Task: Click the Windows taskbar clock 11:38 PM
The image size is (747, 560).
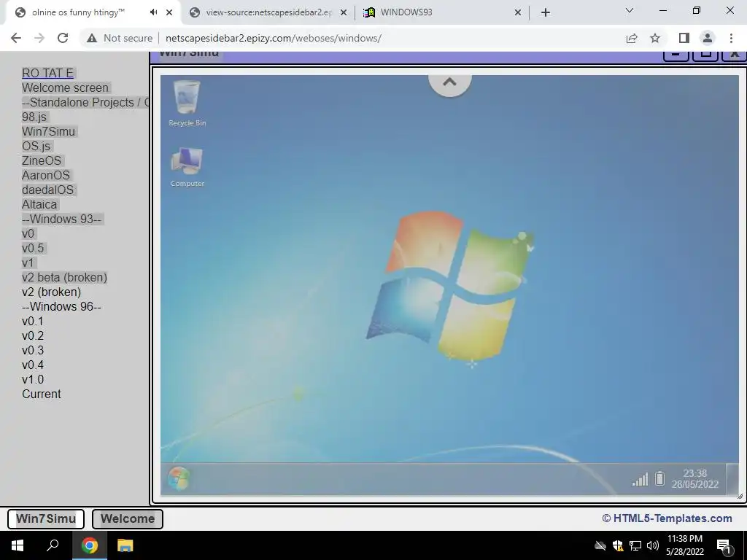Action: (x=684, y=545)
